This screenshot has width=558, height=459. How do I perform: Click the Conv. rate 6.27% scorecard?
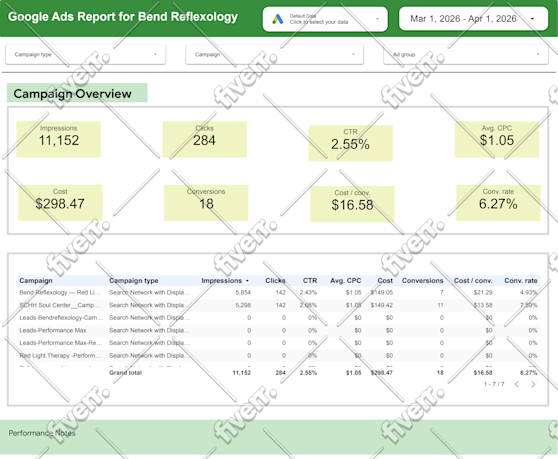coord(498,203)
